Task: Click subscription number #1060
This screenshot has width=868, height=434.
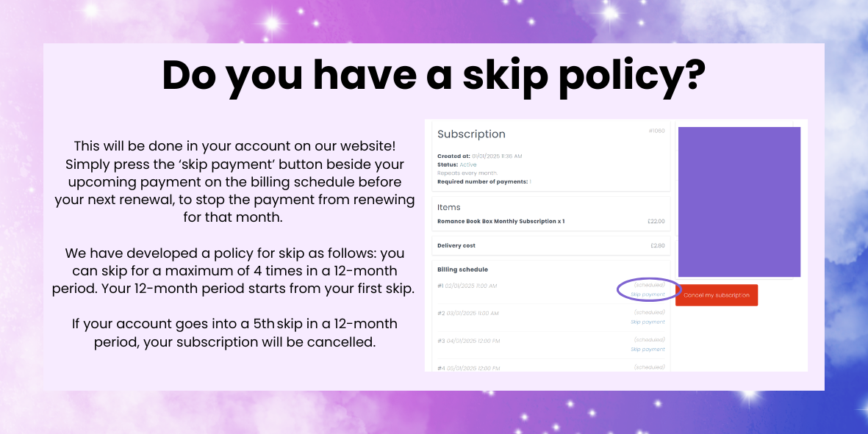Action: tap(656, 131)
